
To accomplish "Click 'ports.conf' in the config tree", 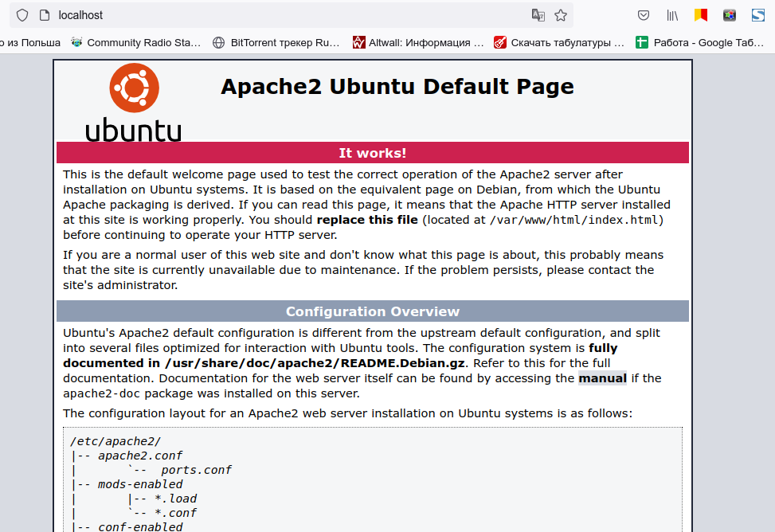I will [196, 470].
